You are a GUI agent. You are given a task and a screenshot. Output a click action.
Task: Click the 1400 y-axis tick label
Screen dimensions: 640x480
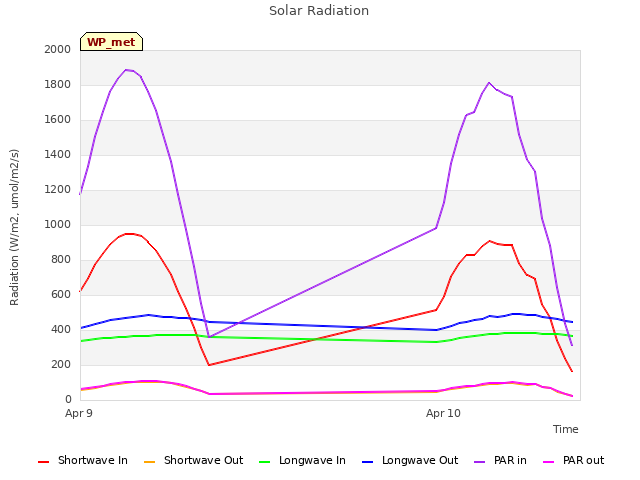(58, 154)
